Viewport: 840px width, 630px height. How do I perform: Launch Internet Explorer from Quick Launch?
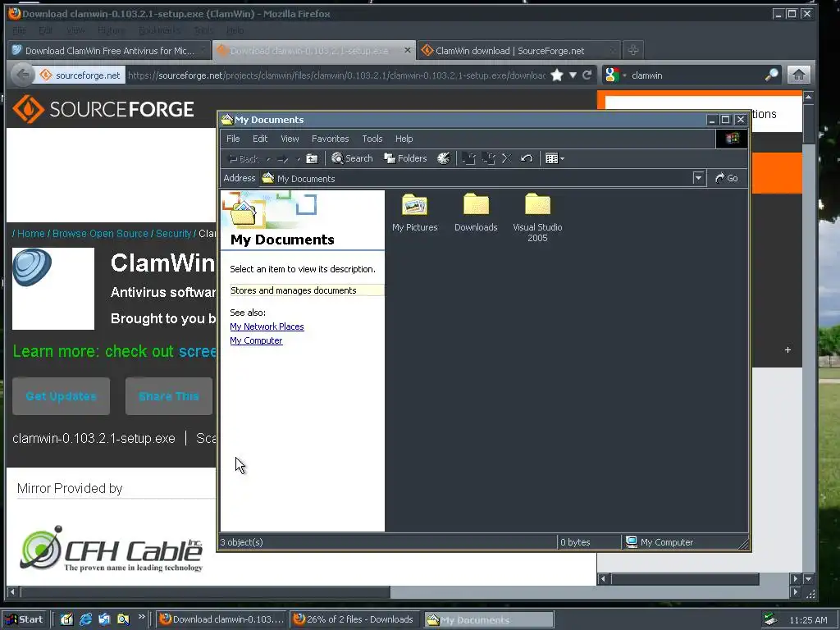point(85,619)
